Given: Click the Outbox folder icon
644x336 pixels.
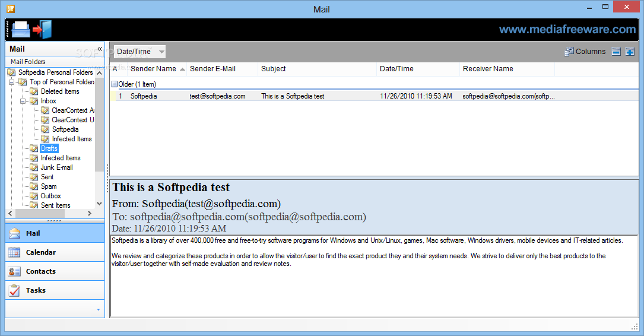Looking at the screenshot, I should point(34,196).
